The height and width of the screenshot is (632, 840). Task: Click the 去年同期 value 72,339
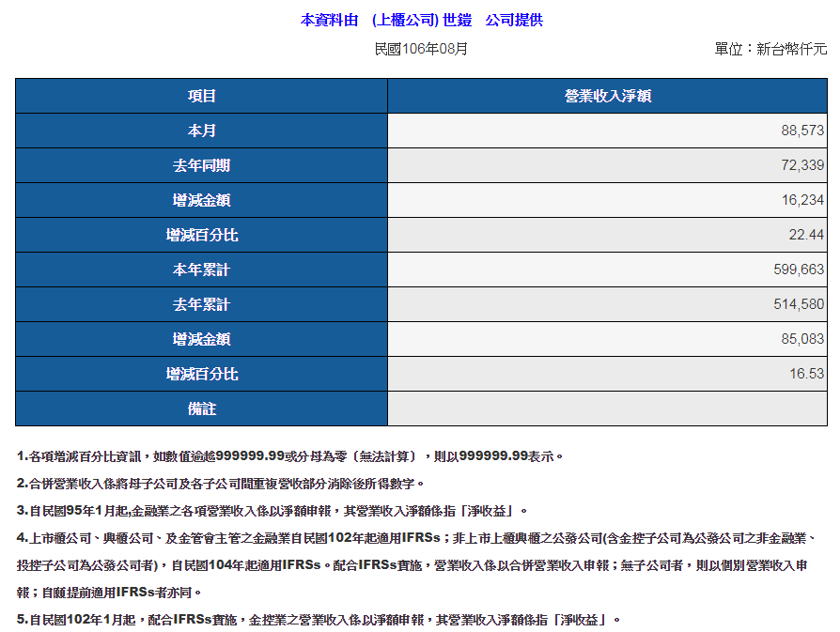[801, 165]
